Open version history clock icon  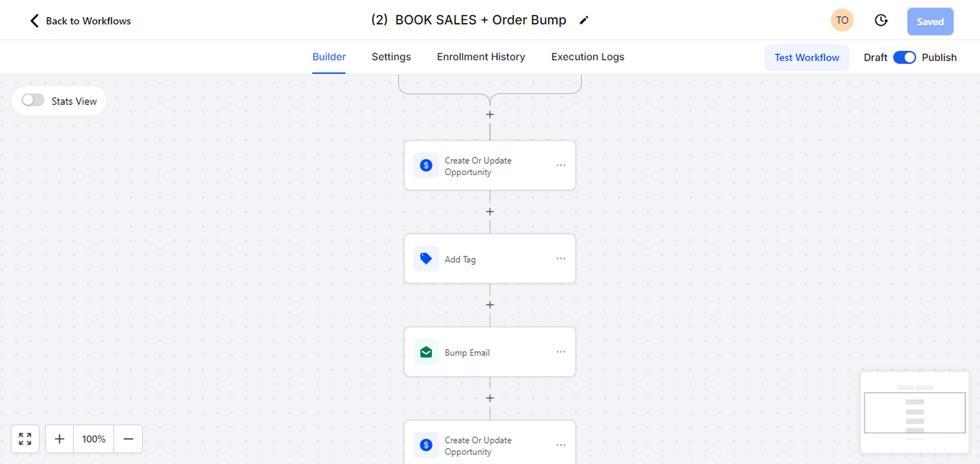[881, 20]
